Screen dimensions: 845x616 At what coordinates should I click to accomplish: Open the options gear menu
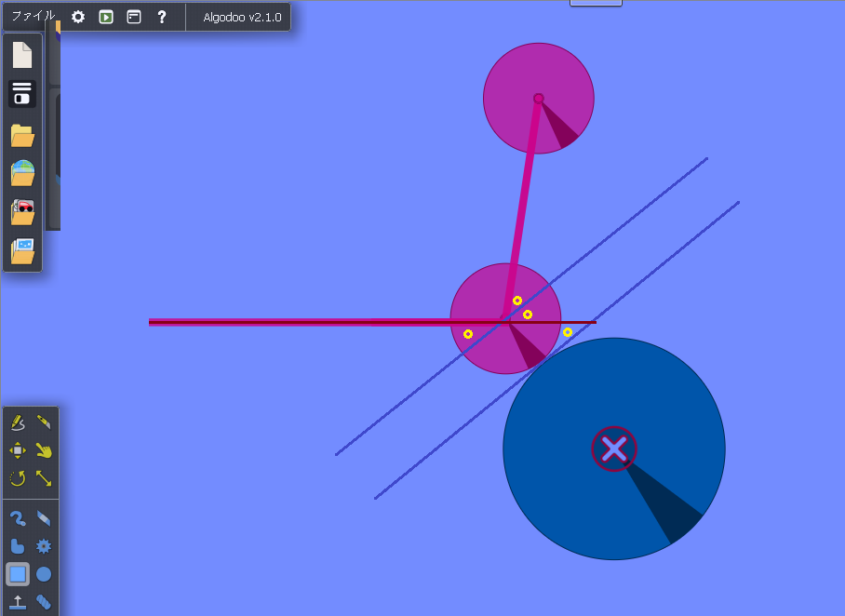point(78,17)
